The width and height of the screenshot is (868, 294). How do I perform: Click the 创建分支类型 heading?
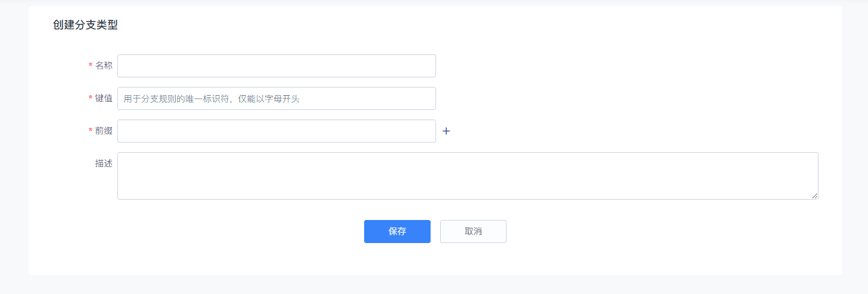(x=85, y=25)
